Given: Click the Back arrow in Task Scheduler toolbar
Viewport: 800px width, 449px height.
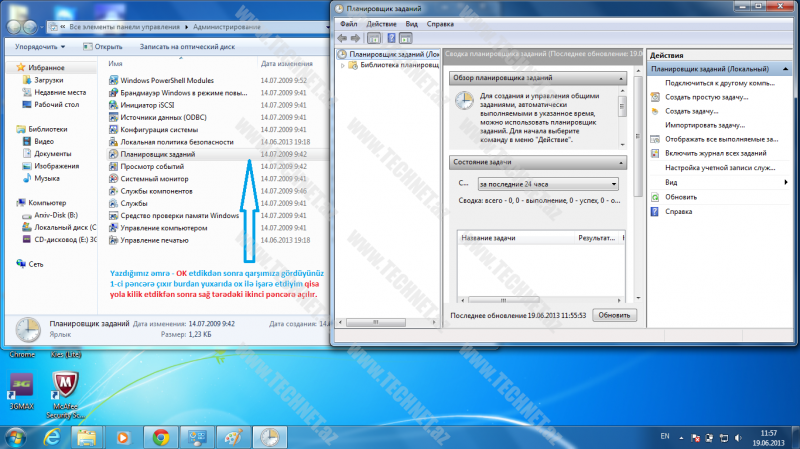Looking at the screenshot, I should click(x=342, y=37).
